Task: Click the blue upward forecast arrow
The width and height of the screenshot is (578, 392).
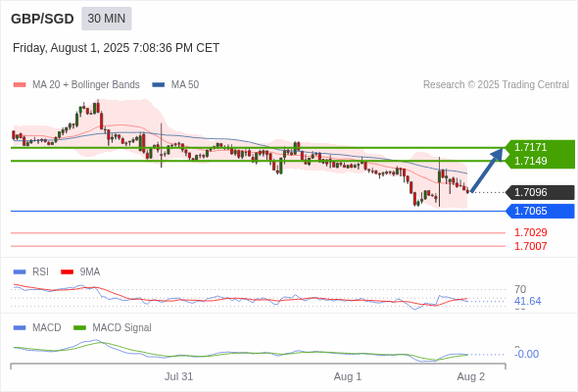Action: pos(487,170)
